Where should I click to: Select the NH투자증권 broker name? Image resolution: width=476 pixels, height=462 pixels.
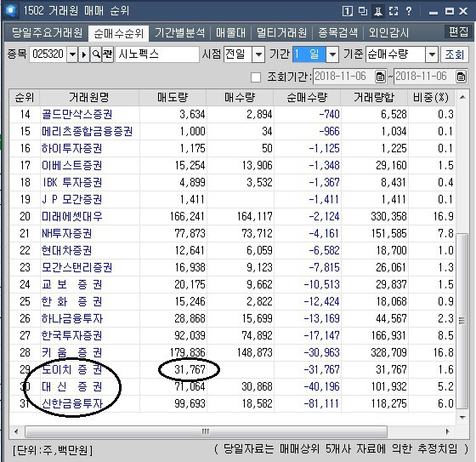[x=67, y=234]
